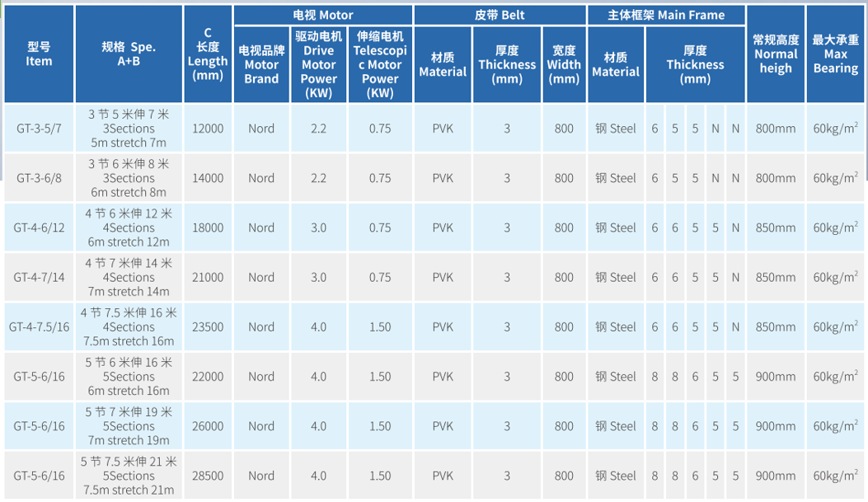
Task: Select the 主体框架 Main Frame header
Action: tap(666, 15)
